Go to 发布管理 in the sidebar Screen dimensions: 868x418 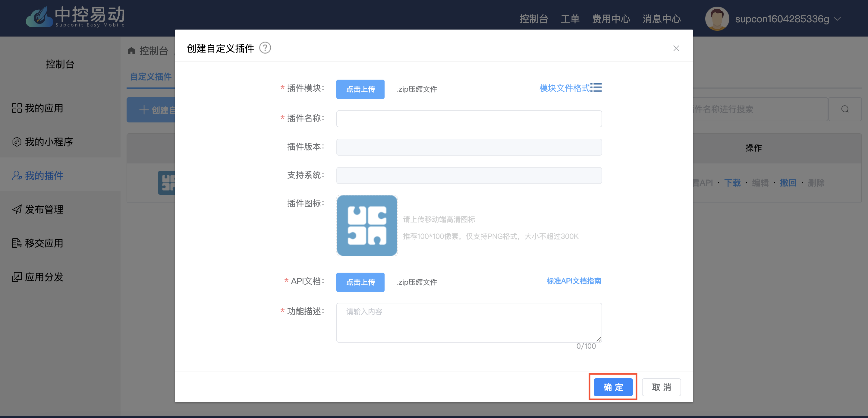coord(44,209)
